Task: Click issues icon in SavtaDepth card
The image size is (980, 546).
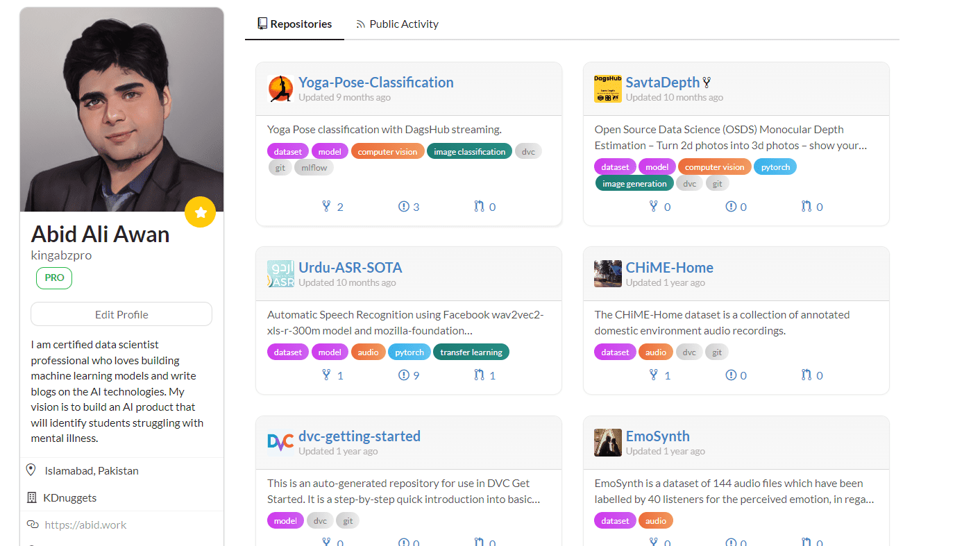Action: click(x=731, y=206)
